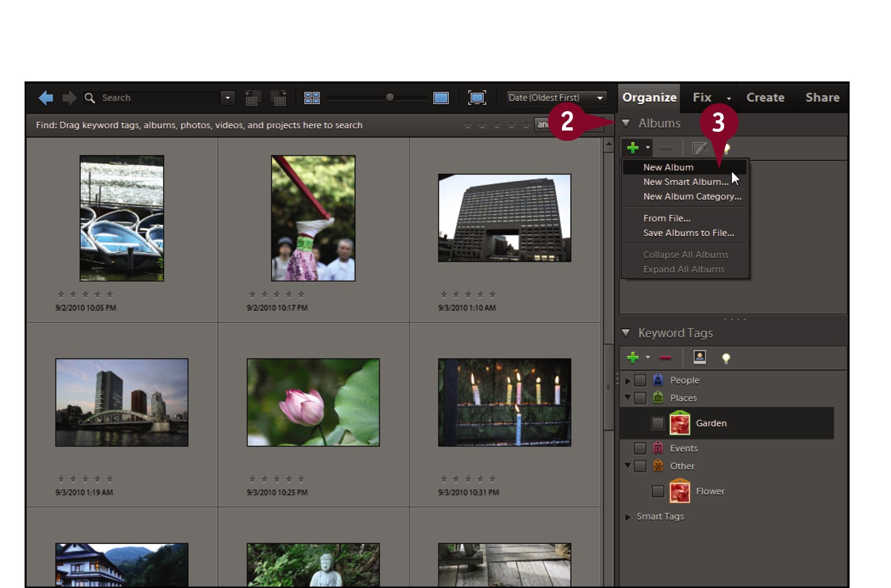Click the lightbulb tip icon in Albums

(727, 149)
